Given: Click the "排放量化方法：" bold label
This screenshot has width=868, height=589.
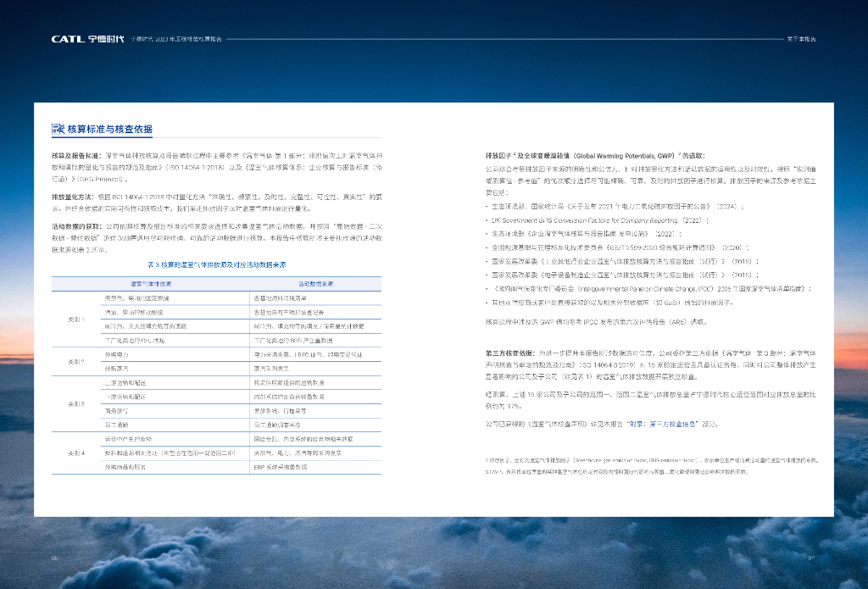Looking at the screenshot, I should click(75, 197).
